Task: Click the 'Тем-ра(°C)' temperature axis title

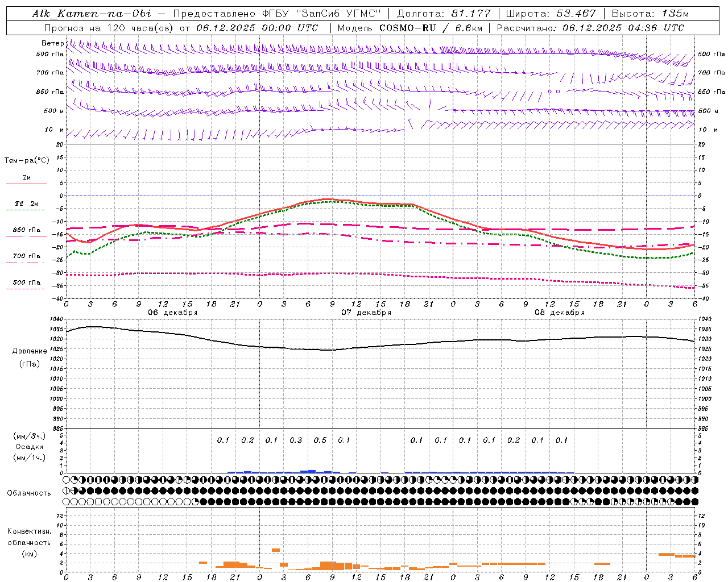Action: tap(27, 161)
